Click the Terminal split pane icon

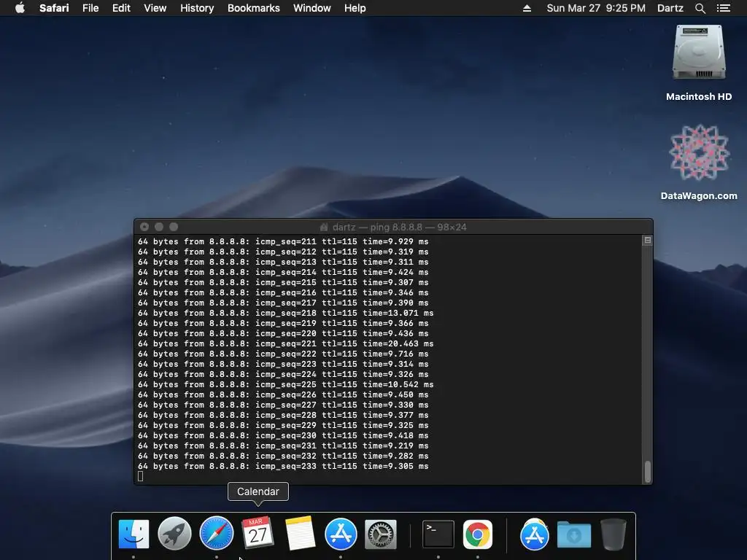[x=648, y=241]
